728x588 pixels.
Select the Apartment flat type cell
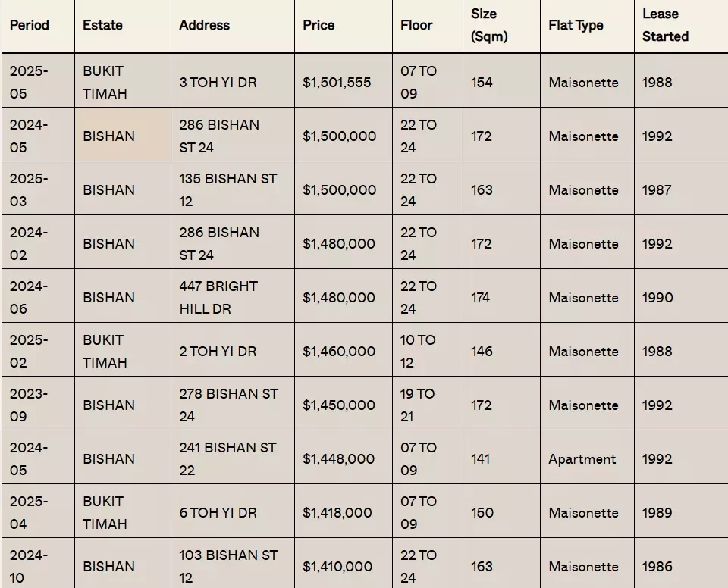point(587,458)
